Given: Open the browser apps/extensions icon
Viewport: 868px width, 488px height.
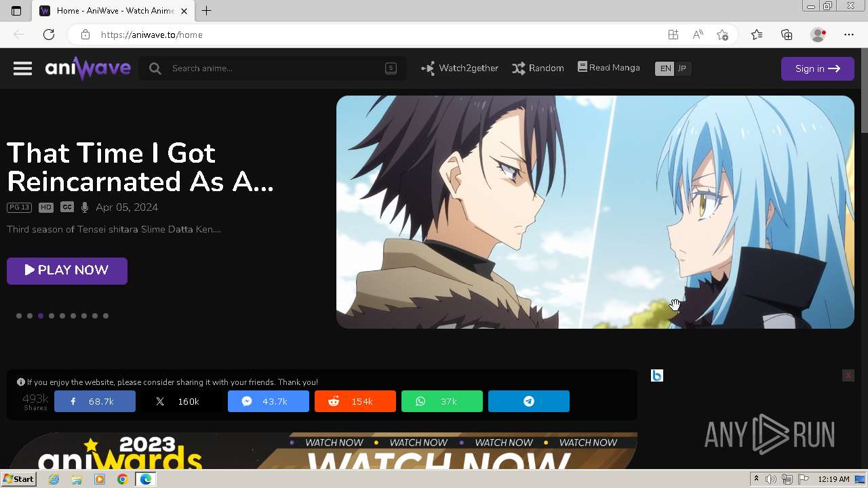Looking at the screenshot, I should [673, 35].
